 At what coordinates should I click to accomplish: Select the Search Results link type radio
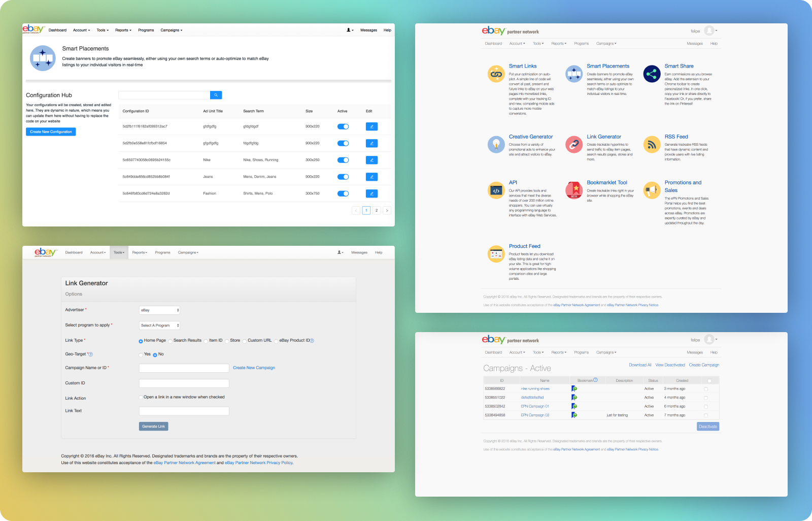[x=171, y=341]
